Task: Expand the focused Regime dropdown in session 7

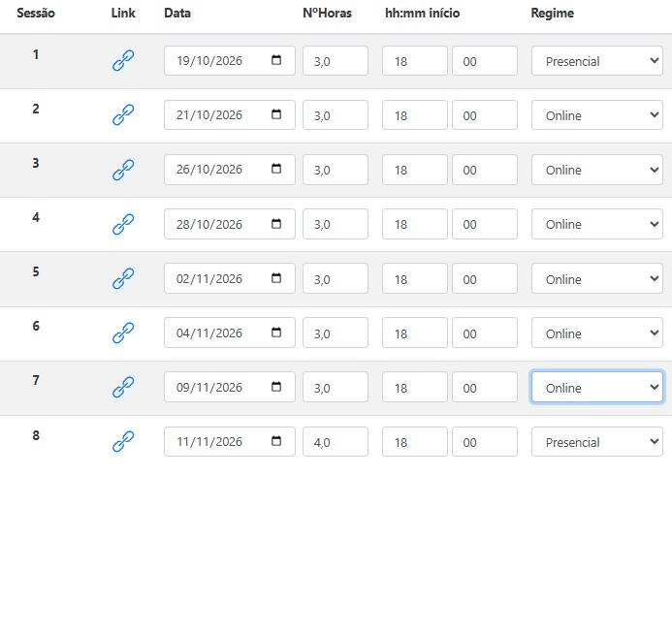Action: [x=597, y=387]
